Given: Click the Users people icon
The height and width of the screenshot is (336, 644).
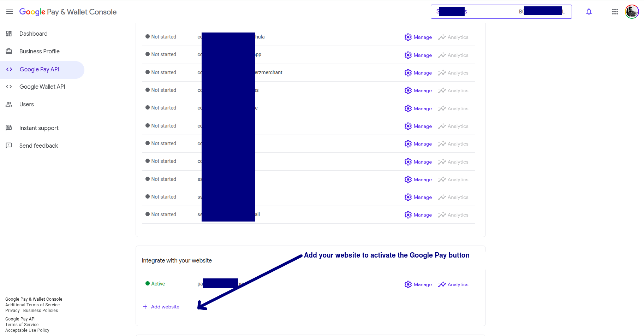Looking at the screenshot, I should pos(9,104).
